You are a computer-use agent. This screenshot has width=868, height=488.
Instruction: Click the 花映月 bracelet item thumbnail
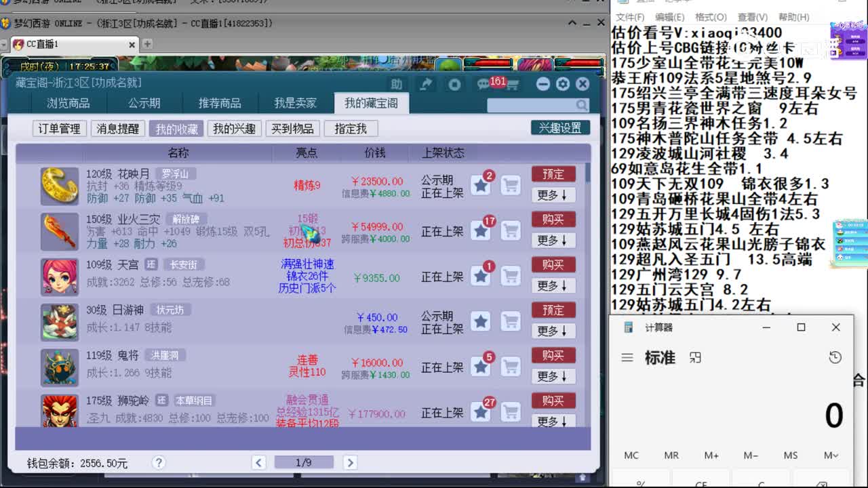pyautogui.click(x=60, y=186)
